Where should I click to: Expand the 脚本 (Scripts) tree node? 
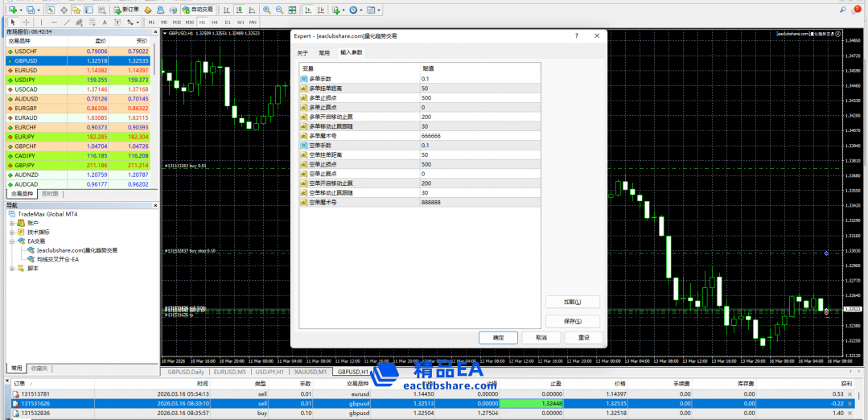pos(12,268)
